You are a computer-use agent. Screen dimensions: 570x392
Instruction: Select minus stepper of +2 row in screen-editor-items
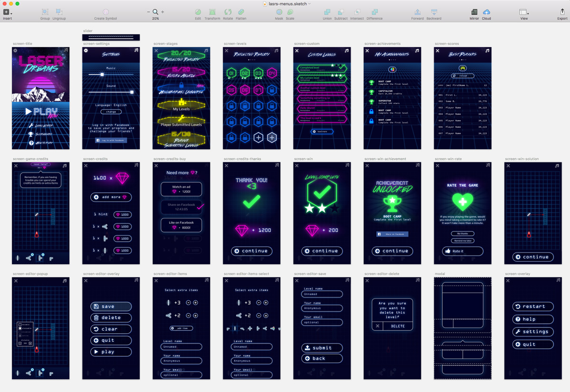(189, 316)
